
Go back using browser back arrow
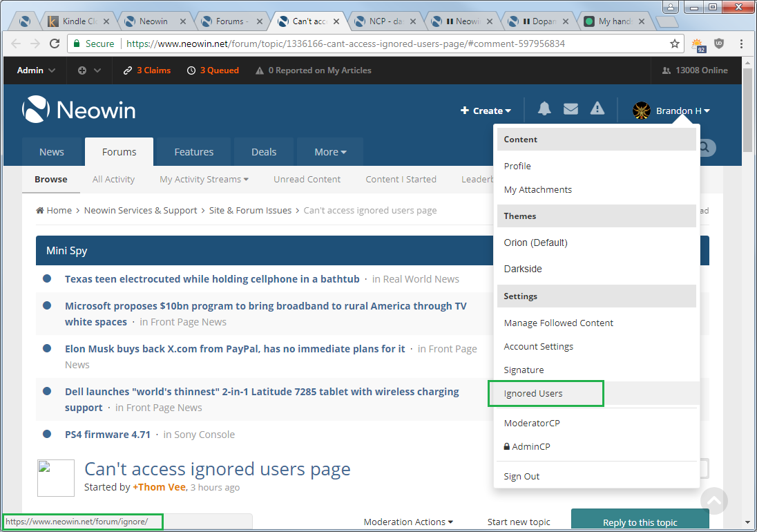16,44
